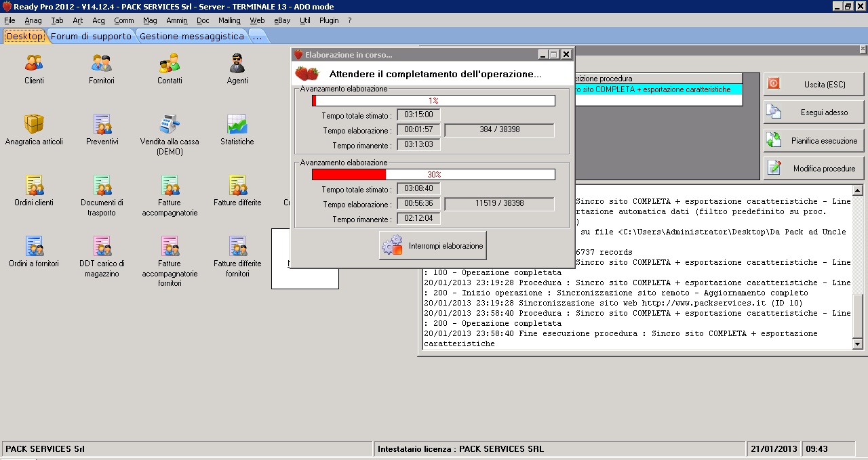Open the Statistiche chart icon
868x460 pixels.
pos(237,129)
